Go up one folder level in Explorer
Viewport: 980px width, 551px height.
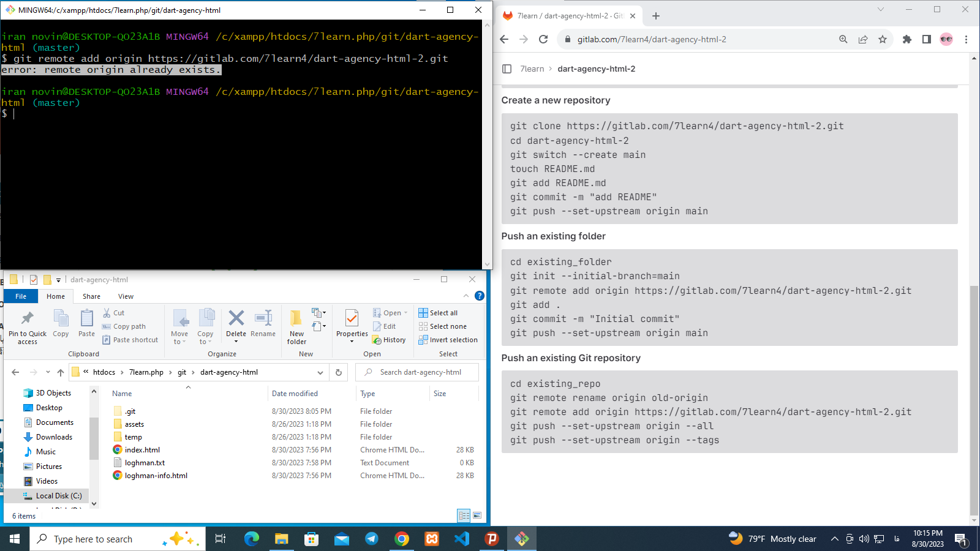click(60, 372)
